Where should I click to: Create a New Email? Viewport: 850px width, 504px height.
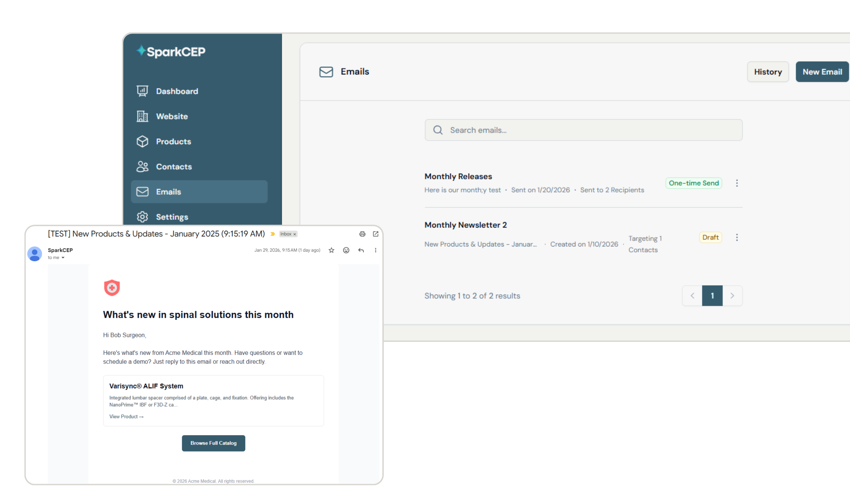[x=822, y=72]
